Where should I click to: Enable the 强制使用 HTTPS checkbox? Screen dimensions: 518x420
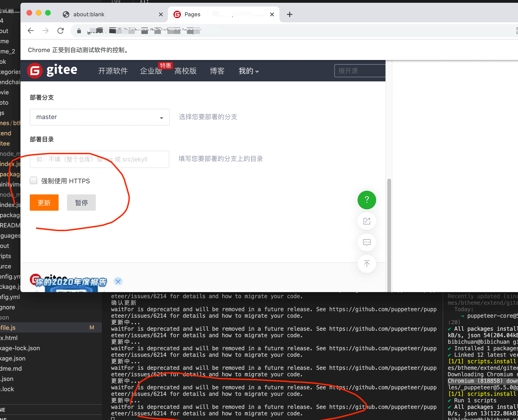click(x=33, y=181)
